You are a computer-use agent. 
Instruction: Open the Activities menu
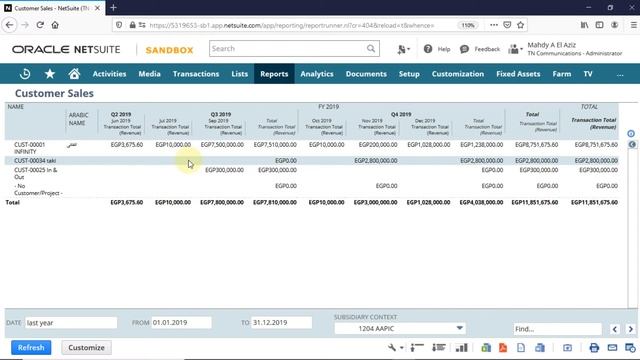click(x=109, y=74)
